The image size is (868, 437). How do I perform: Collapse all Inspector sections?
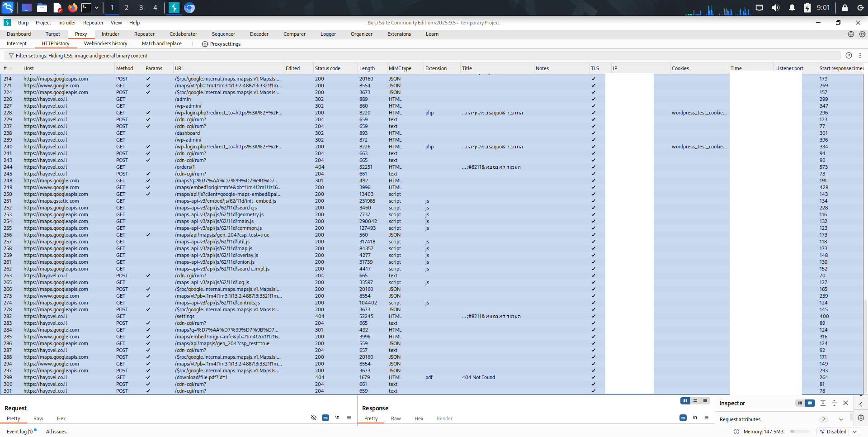point(835,403)
